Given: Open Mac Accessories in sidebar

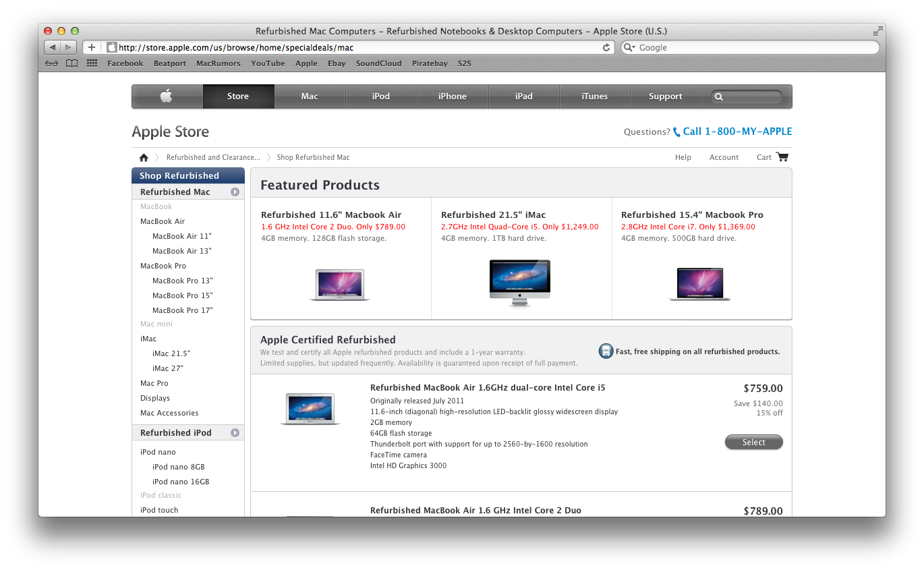Looking at the screenshot, I should click(x=169, y=413).
